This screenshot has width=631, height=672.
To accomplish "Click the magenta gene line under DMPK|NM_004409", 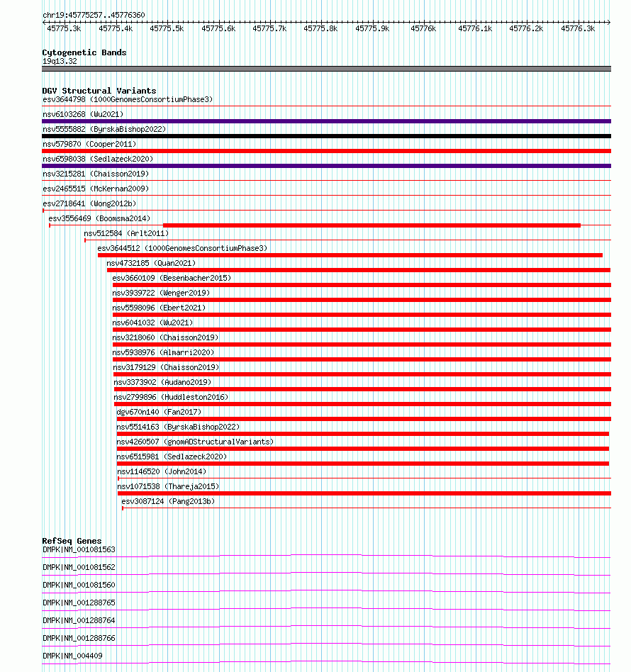I will click(x=326, y=663).
